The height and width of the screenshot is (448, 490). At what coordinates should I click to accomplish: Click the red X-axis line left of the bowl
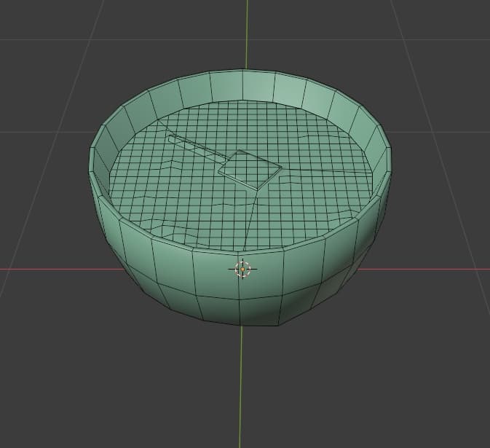pyautogui.click(x=44, y=269)
